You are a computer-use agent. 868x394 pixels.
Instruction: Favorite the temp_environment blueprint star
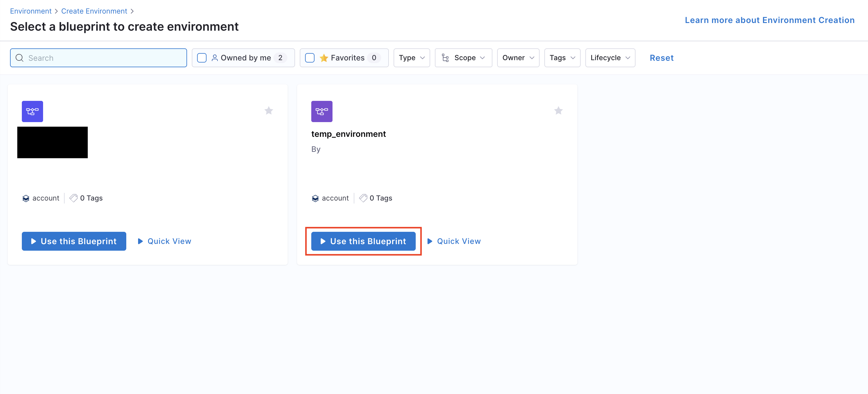point(558,111)
